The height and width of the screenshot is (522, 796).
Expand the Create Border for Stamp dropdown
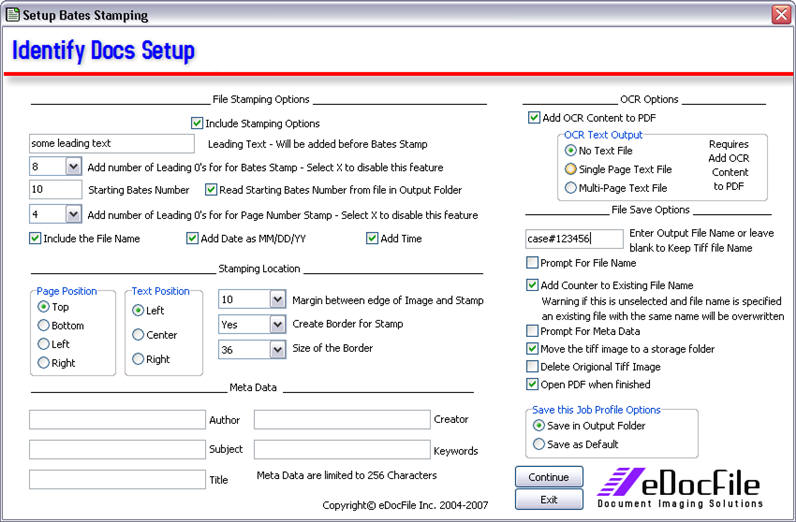(x=277, y=324)
